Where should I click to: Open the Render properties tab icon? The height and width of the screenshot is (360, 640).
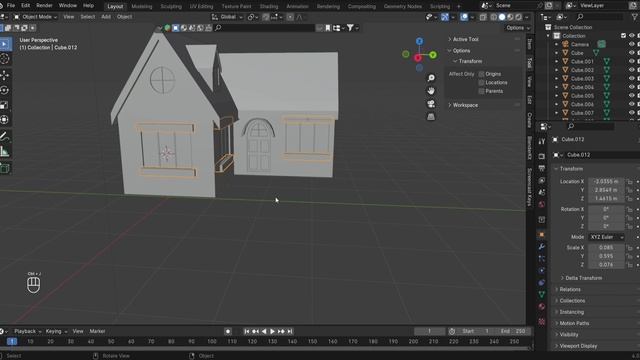(542, 156)
